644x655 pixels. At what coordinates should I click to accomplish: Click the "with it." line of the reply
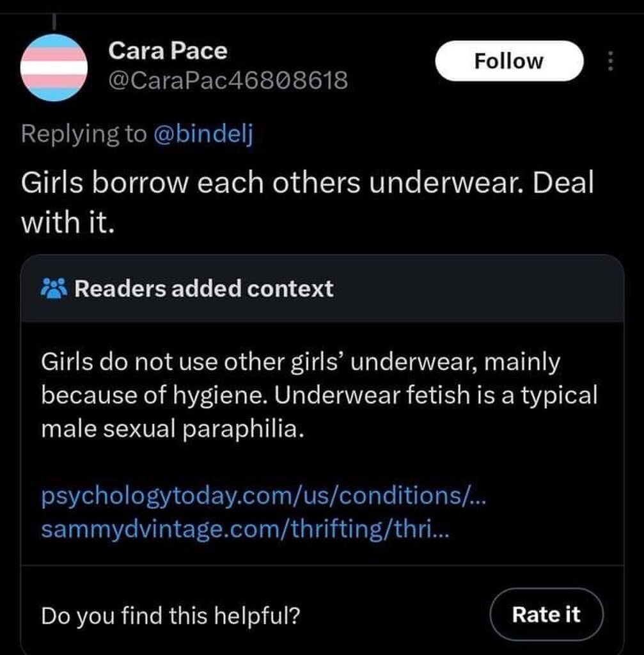coord(68,223)
